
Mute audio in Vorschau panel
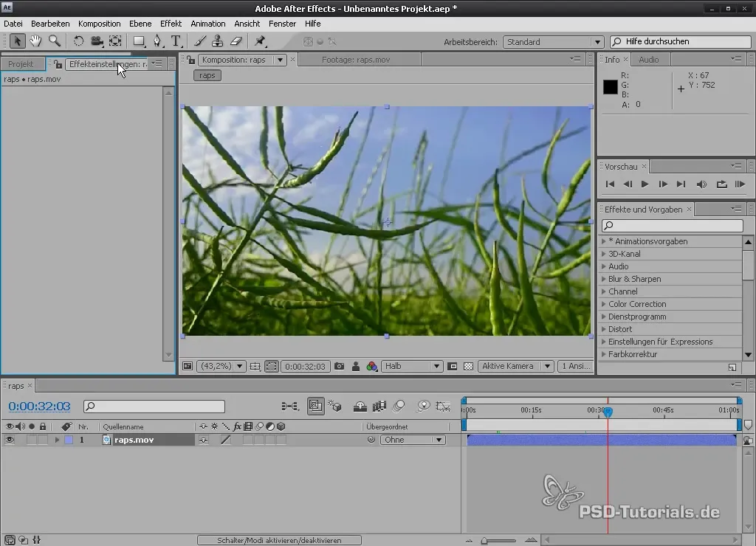[701, 184]
